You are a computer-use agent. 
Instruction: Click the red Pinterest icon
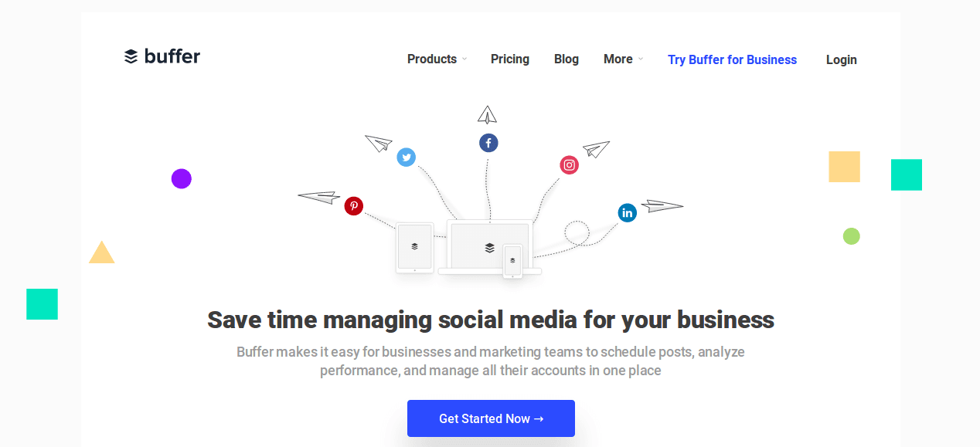353,206
